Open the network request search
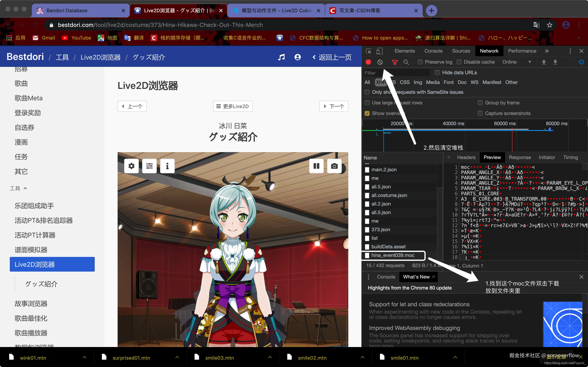Screen dimensions: 588x367 pos(406,62)
